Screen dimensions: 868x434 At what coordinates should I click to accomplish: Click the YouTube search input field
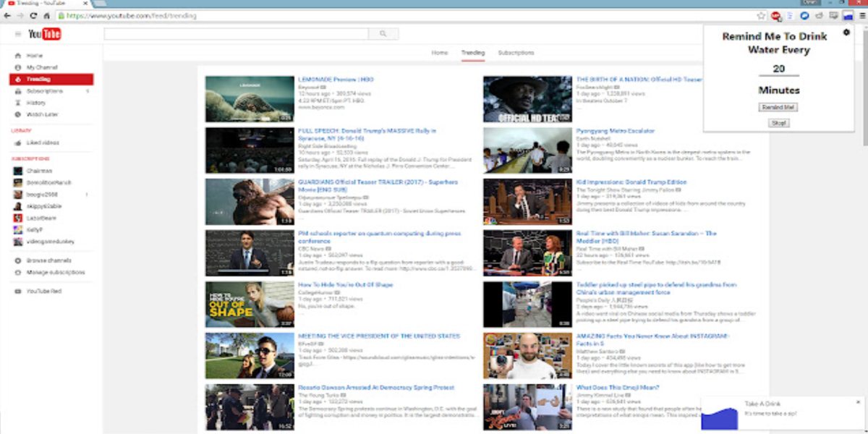coord(237,33)
